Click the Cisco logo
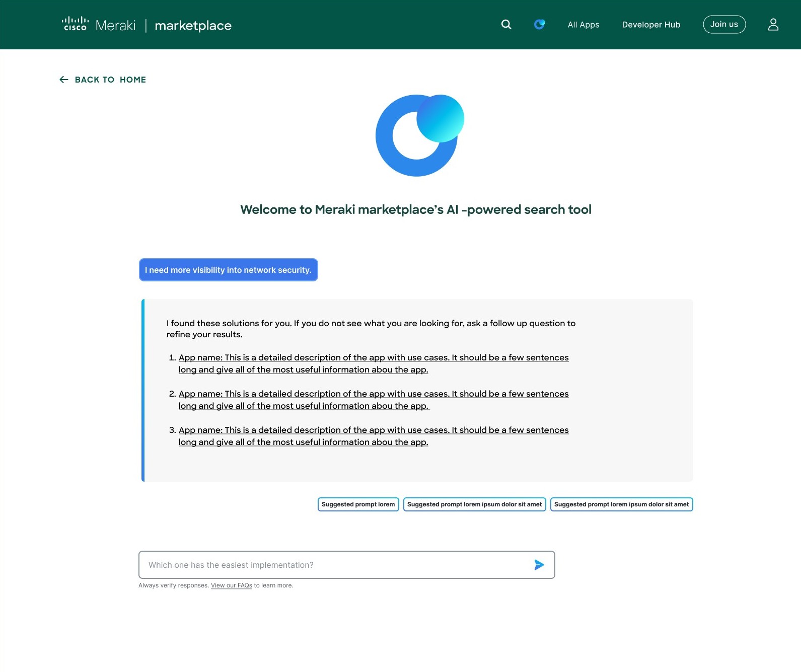Screen dimensions: 801x672 (75, 24)
